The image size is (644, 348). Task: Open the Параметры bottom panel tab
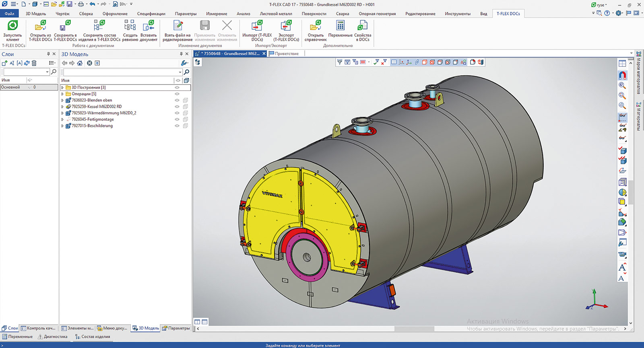click(x=176, y=328)
